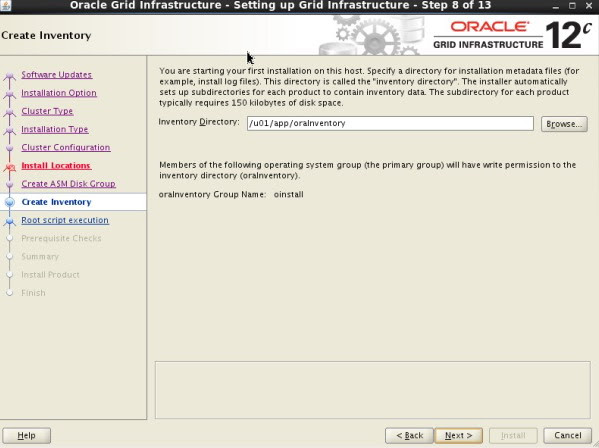Proceed with the Next button
Image resolution: width=599 pixels, height=448 pixels.
pyautogui.click(x=458, y=435)
